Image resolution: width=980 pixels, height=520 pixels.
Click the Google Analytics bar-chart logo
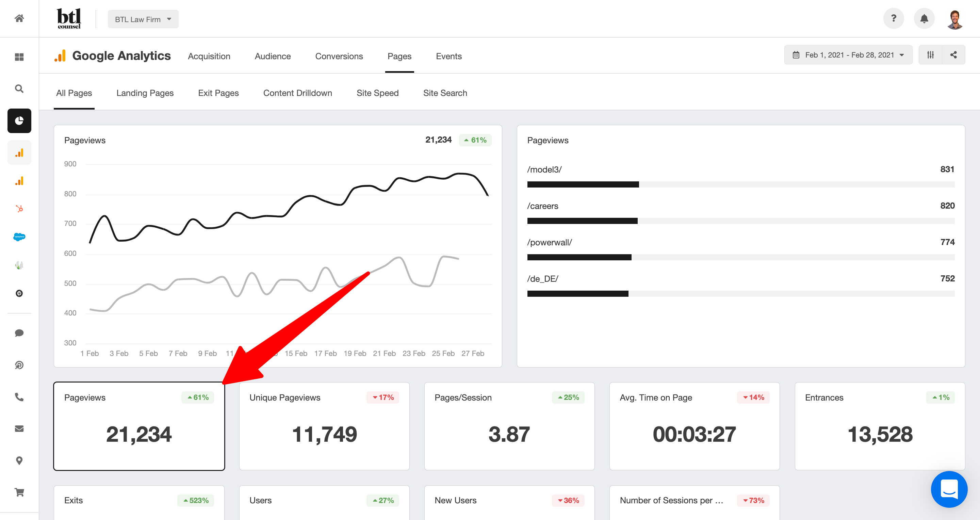coord(60,55)
